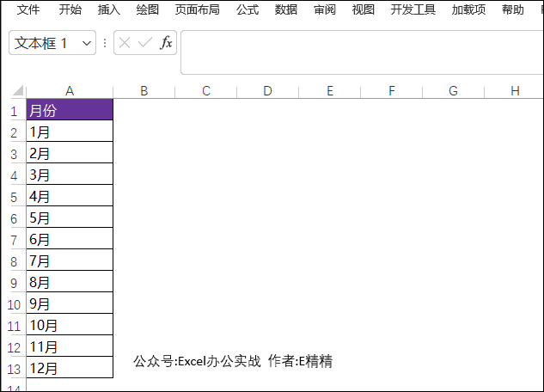Click the text box with 公众号:Excel办公实战

pyautogui.click(x=232, y=362)
